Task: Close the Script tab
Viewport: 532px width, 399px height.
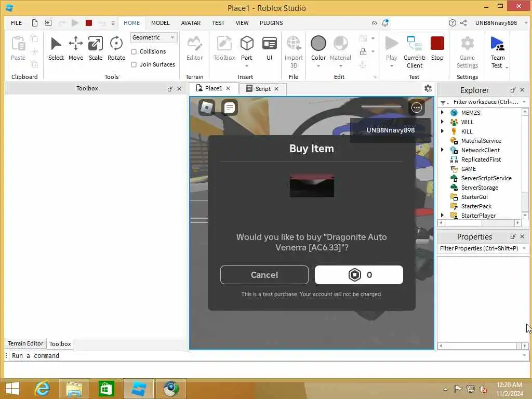Action: pyautogui.click(x=276, y=89)
